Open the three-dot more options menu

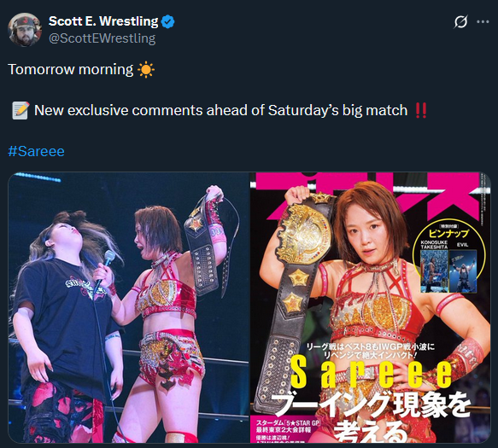click(x=483, y=22)
